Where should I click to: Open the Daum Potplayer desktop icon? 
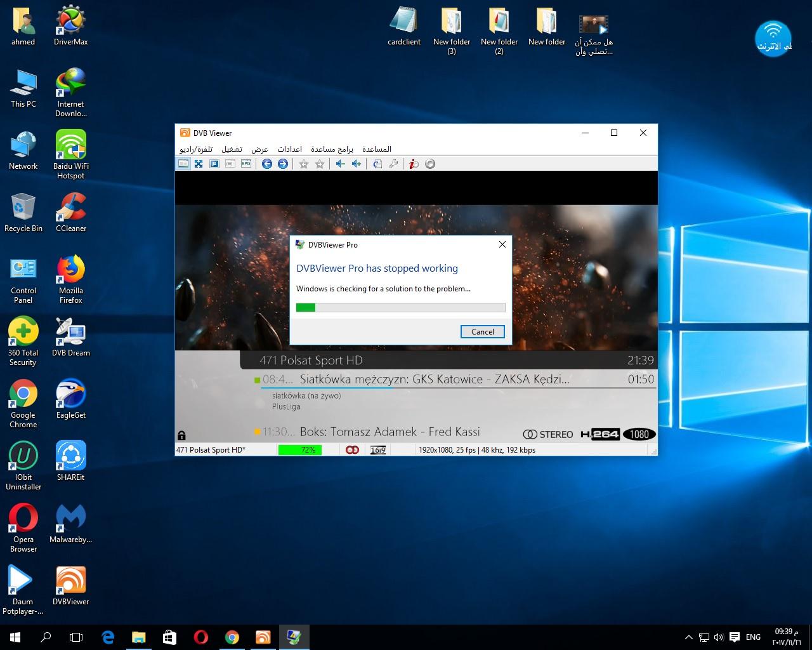point(23,590)
